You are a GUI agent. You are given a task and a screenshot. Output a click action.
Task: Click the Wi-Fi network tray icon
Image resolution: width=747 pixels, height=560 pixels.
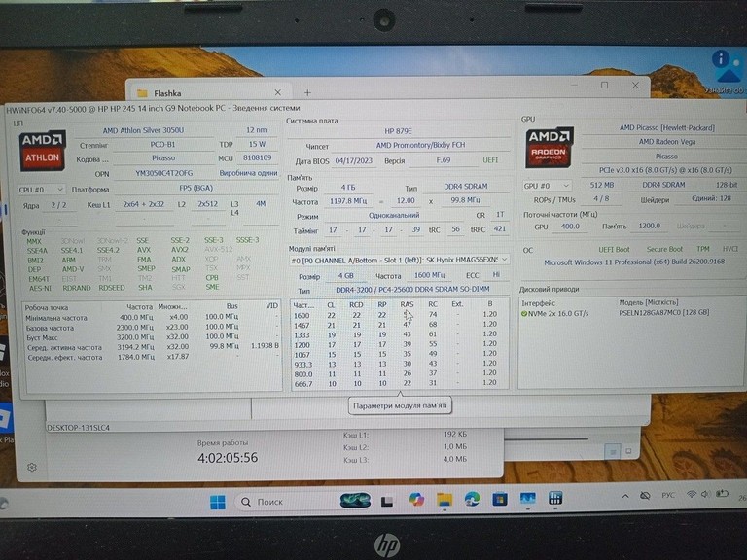coord(691,494)
